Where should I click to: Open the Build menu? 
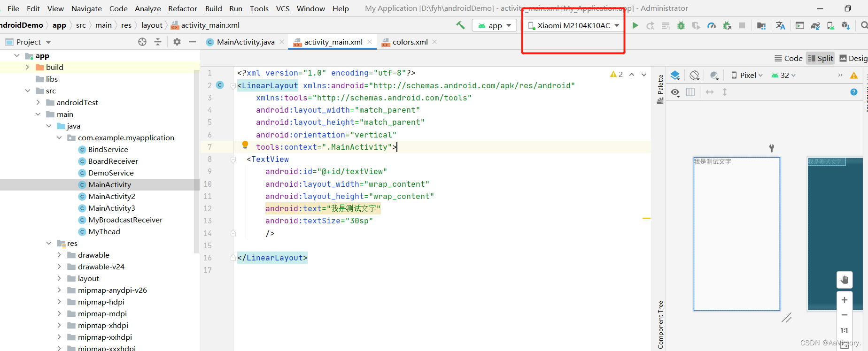[213, 8]
